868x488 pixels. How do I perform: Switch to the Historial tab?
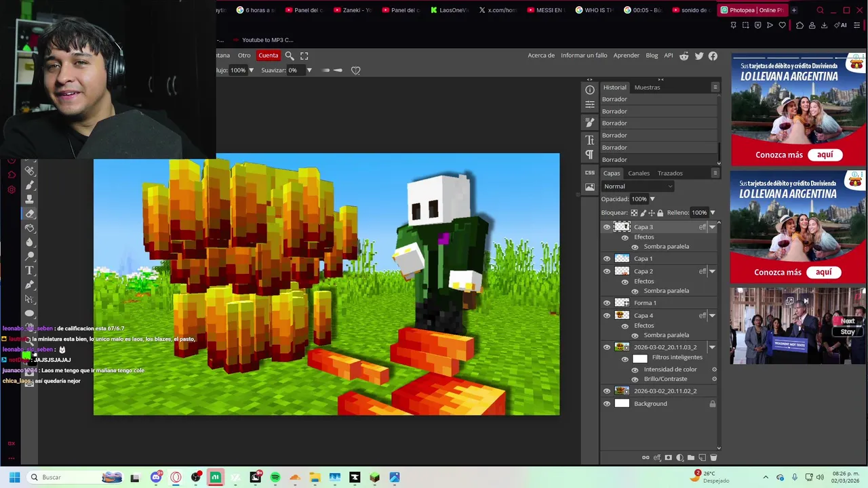coord(615,87)
